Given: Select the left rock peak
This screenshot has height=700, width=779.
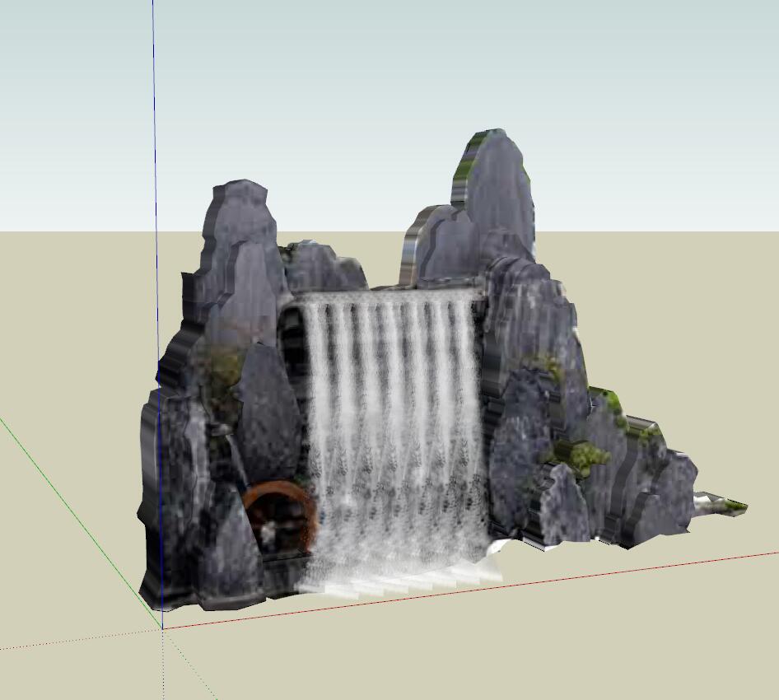Looking at the screenshot, I should tap(240, 216).
